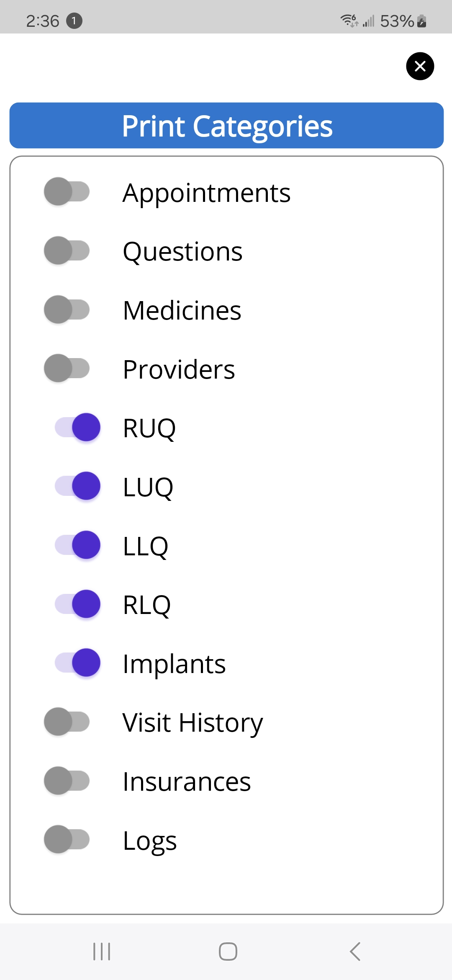
Task: Turn on the Questions toggle
Action: click(67, 250)
